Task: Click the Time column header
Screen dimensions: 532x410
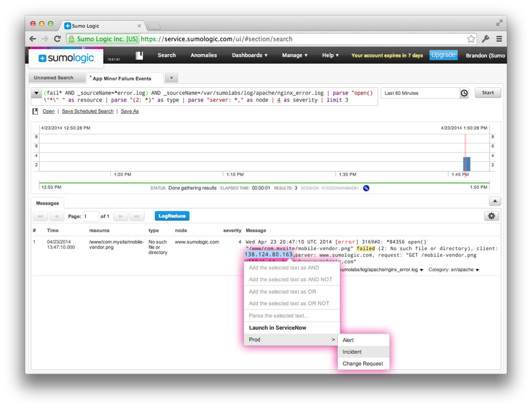Action: tap(52, 230)
